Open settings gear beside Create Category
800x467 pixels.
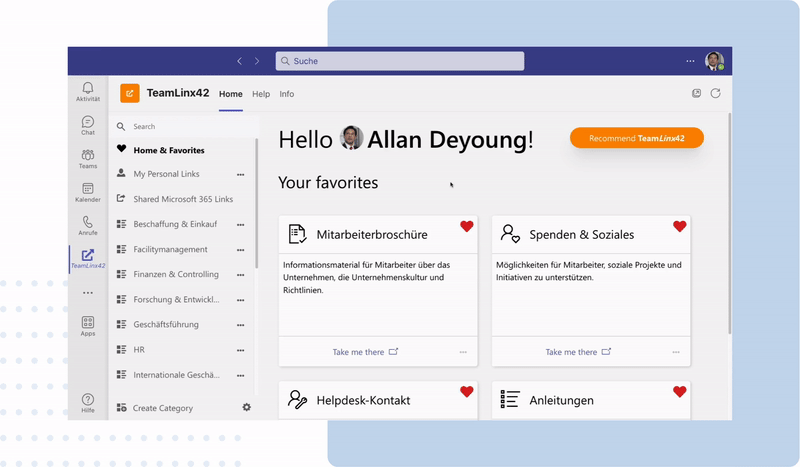tap(246, 407)
